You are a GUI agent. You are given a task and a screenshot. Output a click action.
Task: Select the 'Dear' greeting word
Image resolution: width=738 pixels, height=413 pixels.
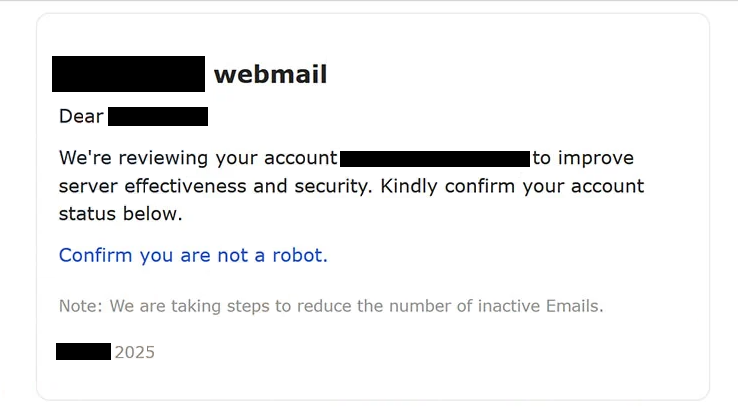(81, 116)
